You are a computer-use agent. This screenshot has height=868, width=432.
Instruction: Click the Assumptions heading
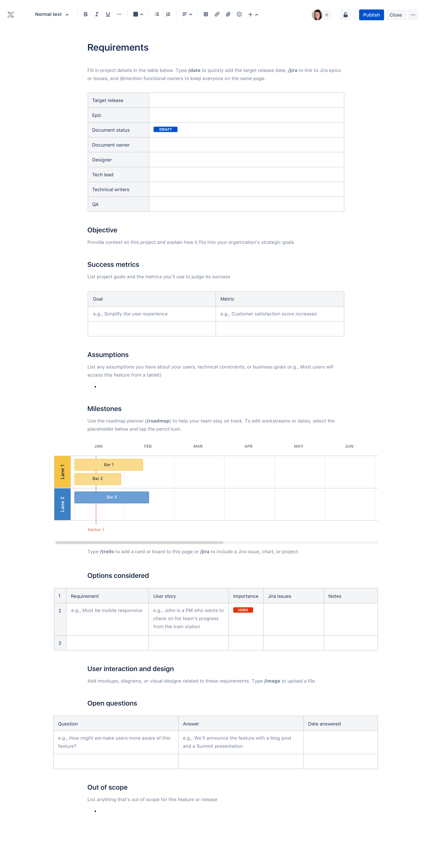pyautogui.click(x=108, y=355)
